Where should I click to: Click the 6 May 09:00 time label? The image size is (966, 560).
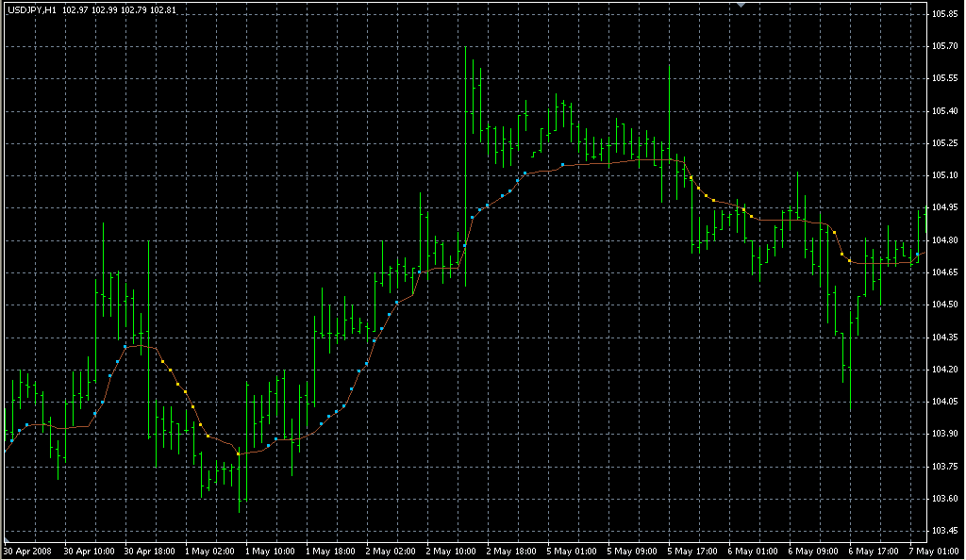pyautogui.click(x=812, y=551)
